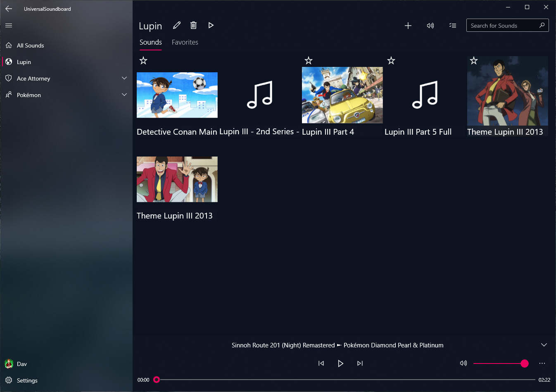Viewport: 556px width, 392px height.
Task: Delete the Lupin category with trash icon
Action: [193, 26]
